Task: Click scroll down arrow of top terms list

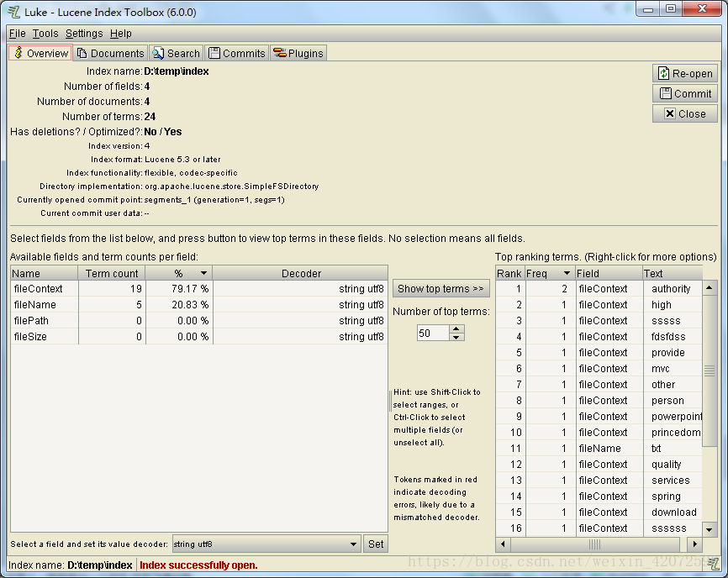Action: coord(709,529)
